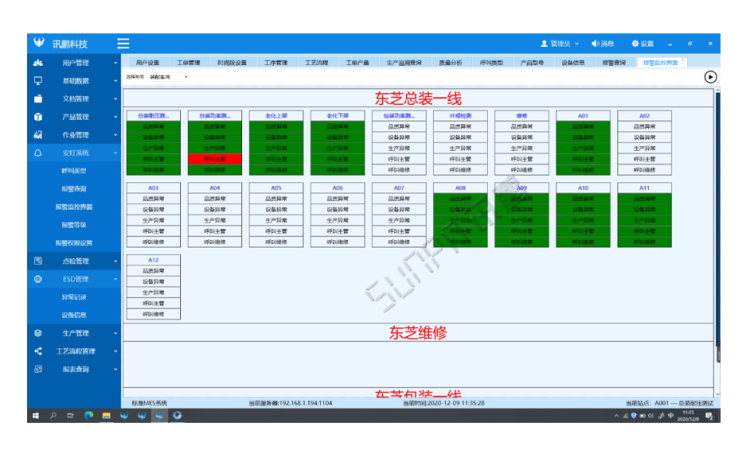The width and height of the screenshot is (750, 461).
Task: Open Windows Start menu button
Action: click(35, 414)
